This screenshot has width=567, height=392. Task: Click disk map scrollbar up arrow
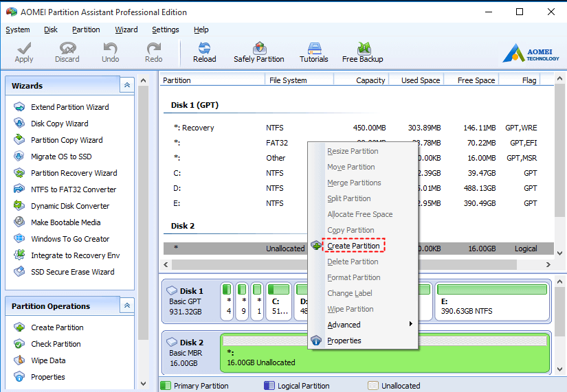(559, 281)
